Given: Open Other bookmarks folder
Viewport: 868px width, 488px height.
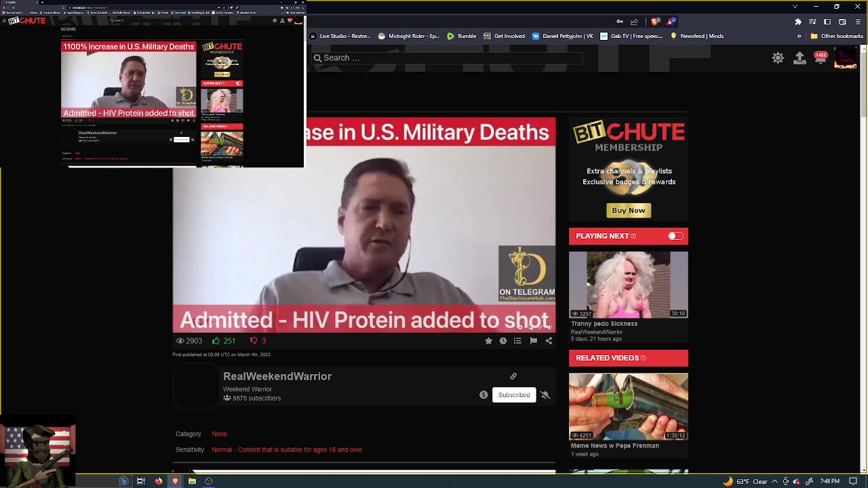Looking at the screenshot, I should 836,36.
